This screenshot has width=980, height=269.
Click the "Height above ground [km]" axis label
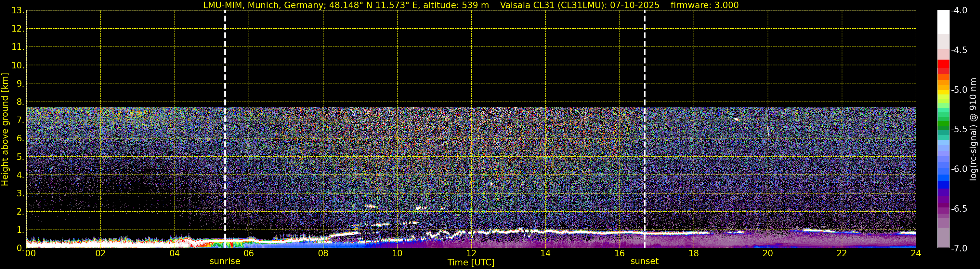tap(5, 130)
